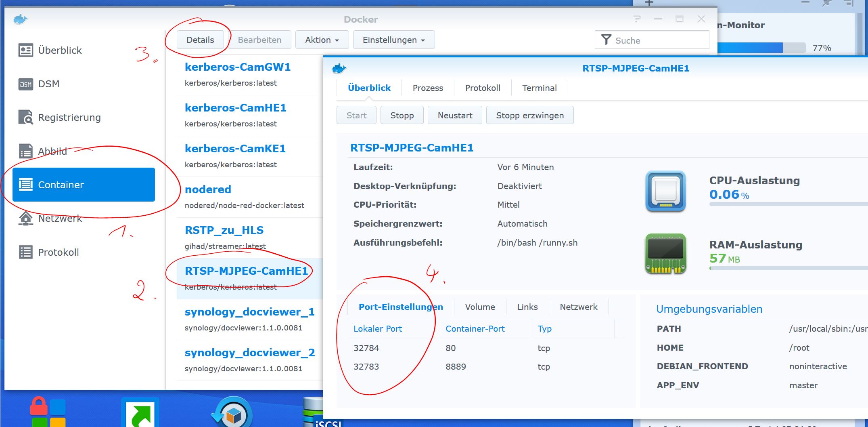Viewport: 868px width, 427px height.
Task: Click the /bin/bash /runny.sh command text
Action: tap(537, 242)
